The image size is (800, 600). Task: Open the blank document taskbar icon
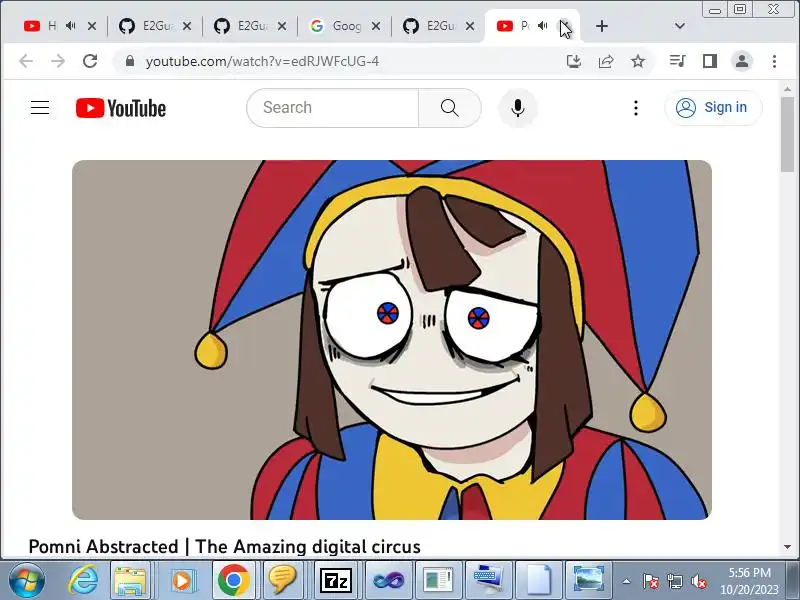pos(539,580)
